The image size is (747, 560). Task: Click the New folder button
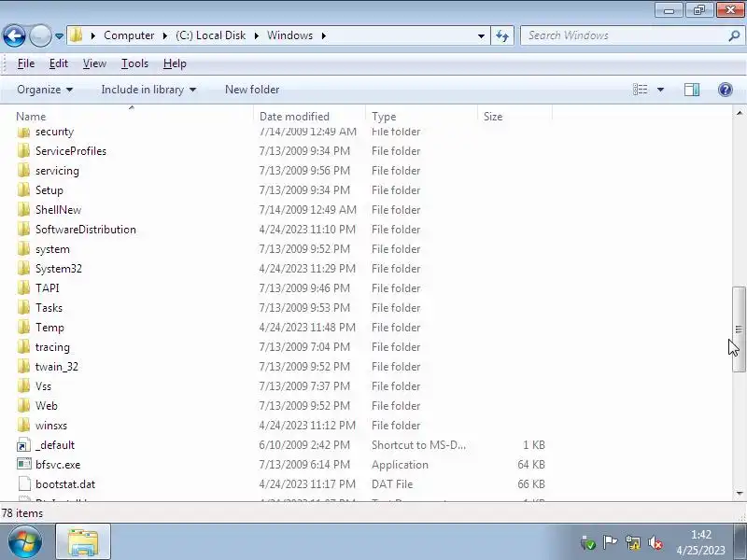click(x=252, y=90)
